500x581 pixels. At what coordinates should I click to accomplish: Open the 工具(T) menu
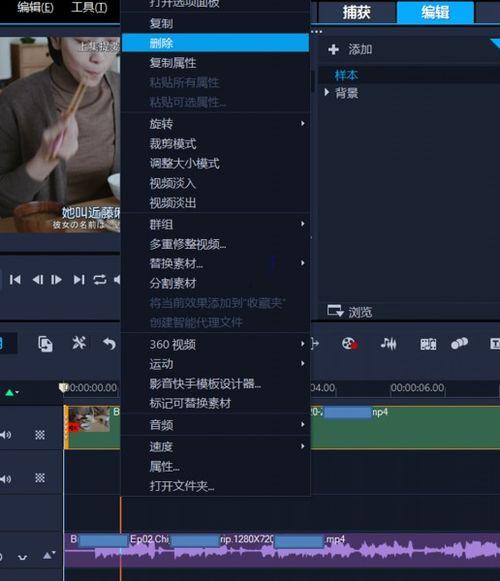[x=89, y=7]
